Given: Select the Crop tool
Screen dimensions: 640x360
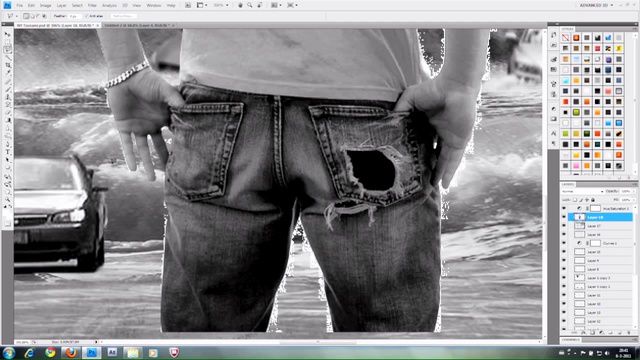Looking at the screenshot, I should (7, 65).
